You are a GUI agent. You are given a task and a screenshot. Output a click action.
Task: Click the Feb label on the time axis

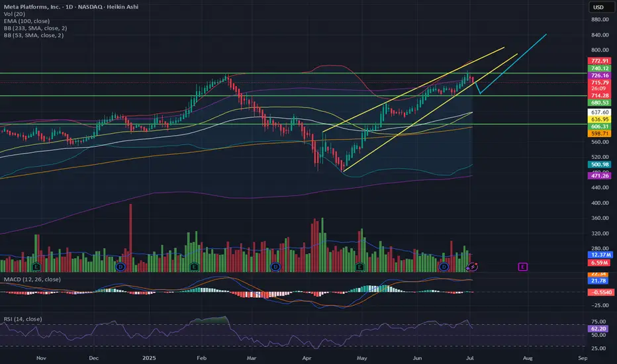201,358
